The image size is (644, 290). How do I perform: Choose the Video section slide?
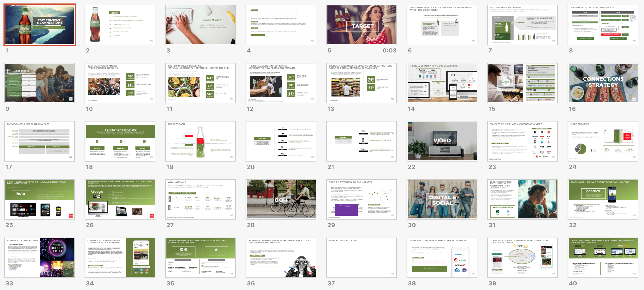(442, 141)
